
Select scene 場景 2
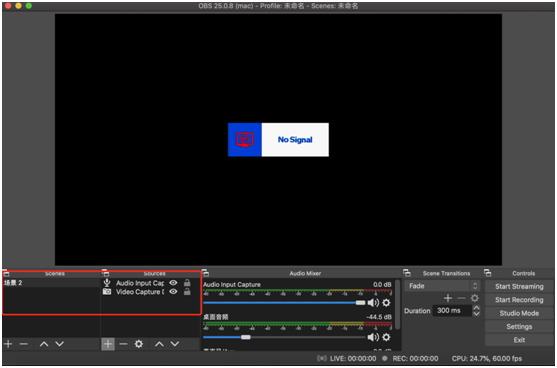tap(51, 283)
